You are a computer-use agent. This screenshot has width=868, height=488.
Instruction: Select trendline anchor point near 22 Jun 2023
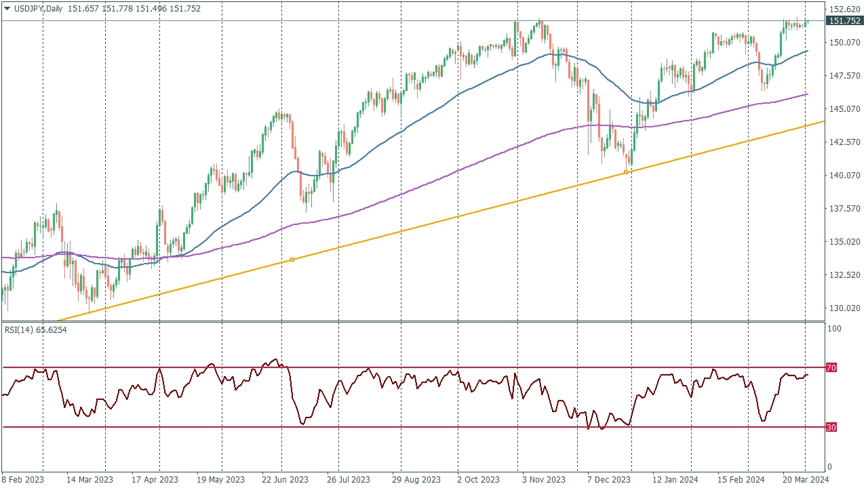292,260
